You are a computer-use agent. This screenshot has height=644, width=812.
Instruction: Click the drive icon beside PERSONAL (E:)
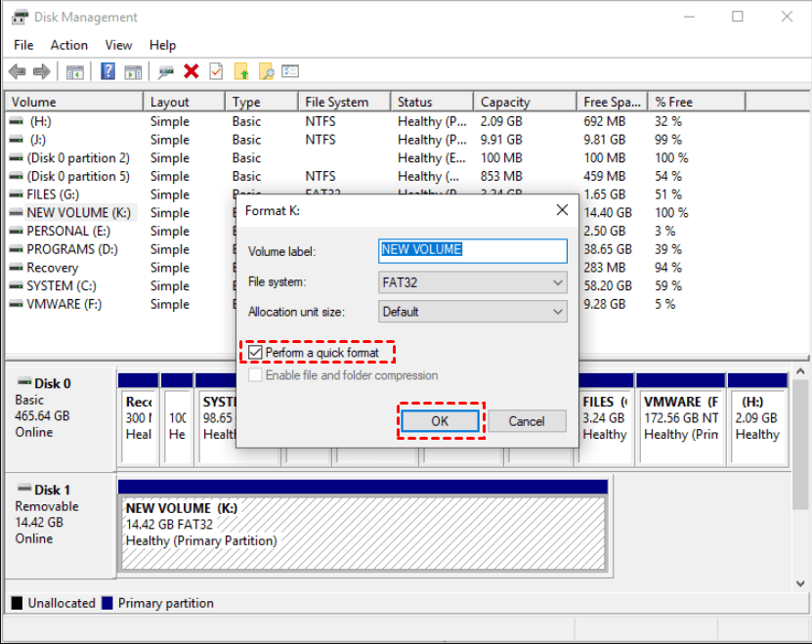(17, 231)
